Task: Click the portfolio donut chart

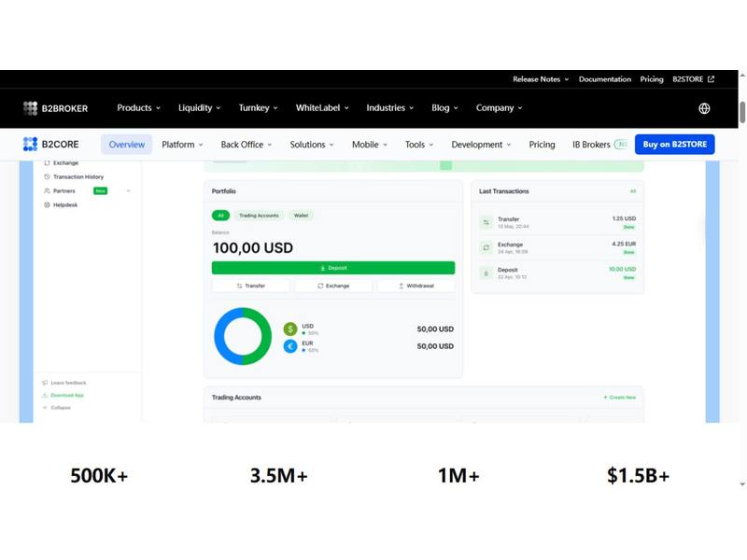Action: click(x=243, y=336)
